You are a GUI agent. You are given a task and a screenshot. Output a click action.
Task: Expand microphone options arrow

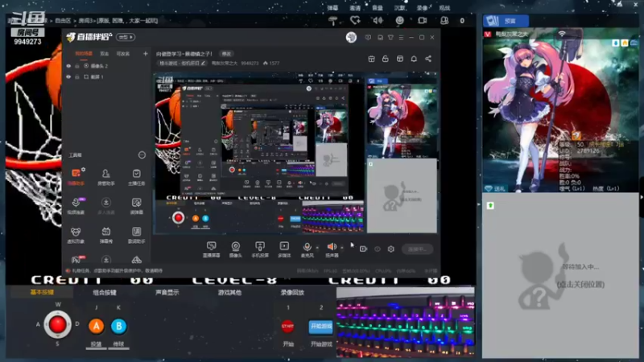[317, 248]
